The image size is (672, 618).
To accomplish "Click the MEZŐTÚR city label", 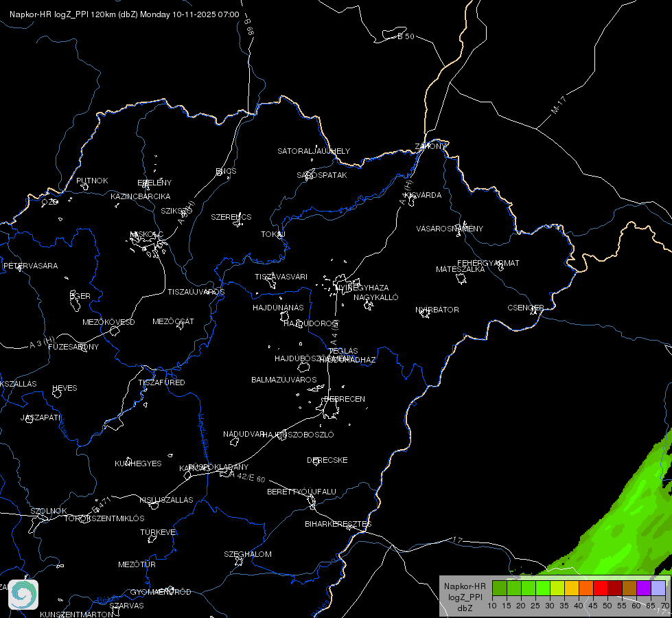I will [137, 564].
